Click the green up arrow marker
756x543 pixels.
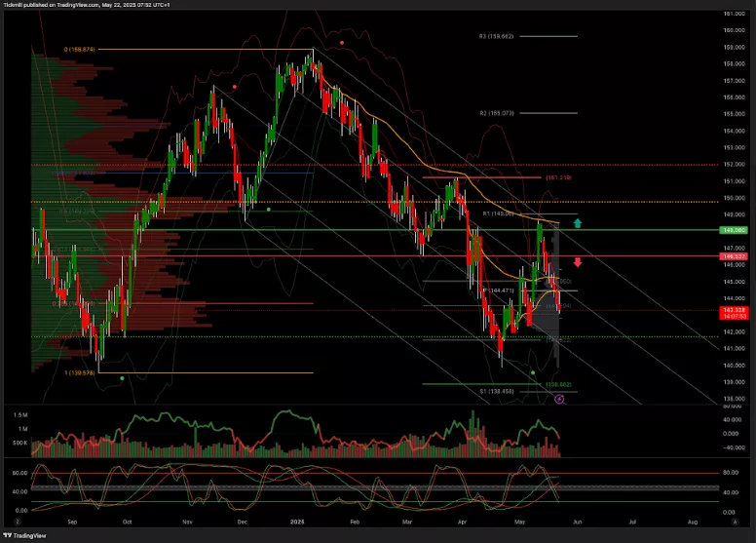click(578, 224)
